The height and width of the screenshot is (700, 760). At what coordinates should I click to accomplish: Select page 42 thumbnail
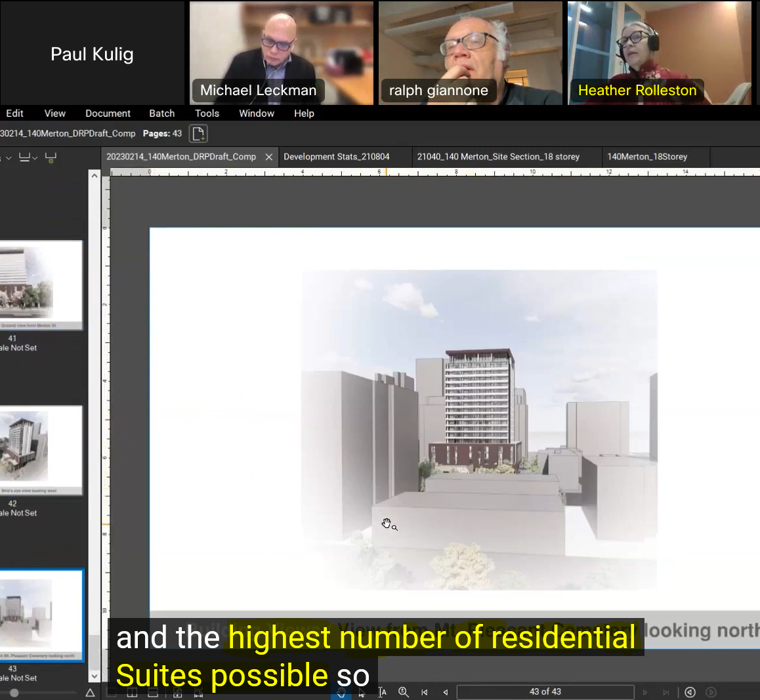pyautogui.click(x=41, y=450)
